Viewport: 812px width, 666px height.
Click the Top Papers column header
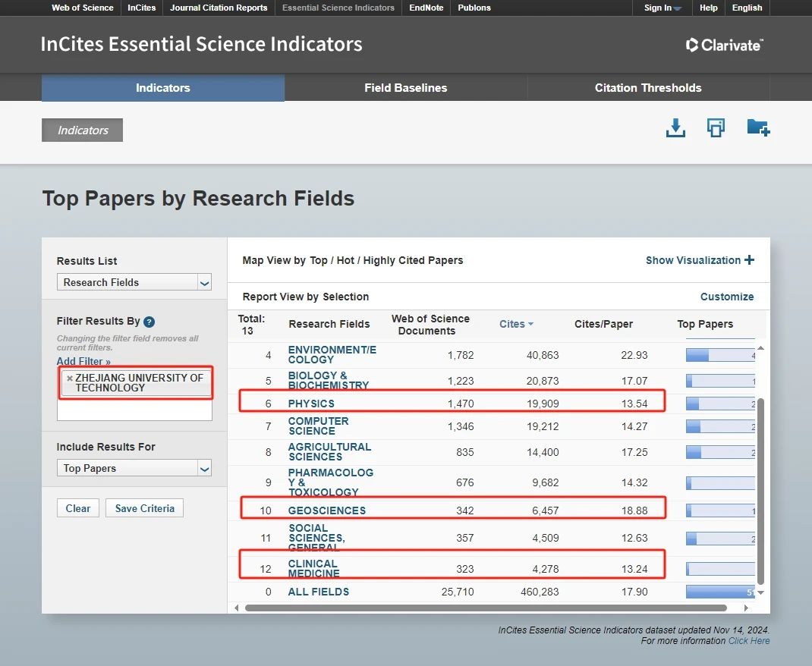point(705,324)
